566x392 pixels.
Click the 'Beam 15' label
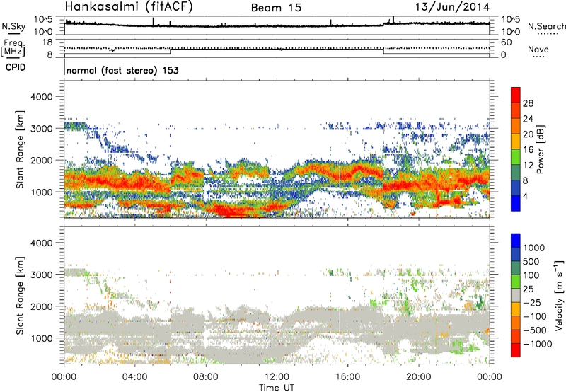(x=276, y=8)
